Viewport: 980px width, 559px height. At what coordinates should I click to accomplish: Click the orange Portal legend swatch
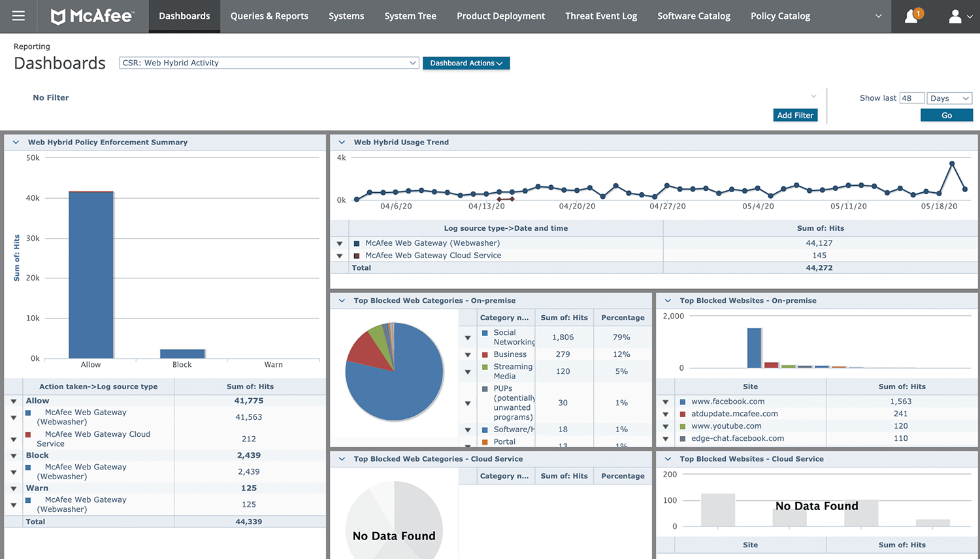pyautogui.click(x=485, y=442)
